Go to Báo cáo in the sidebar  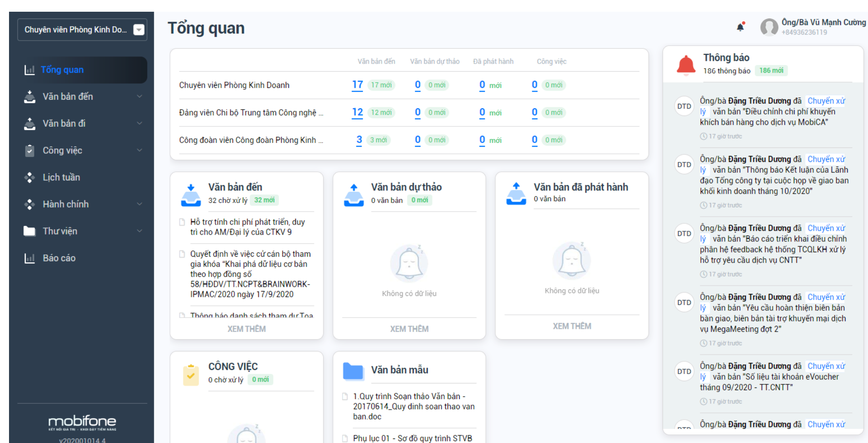[59, 258]
